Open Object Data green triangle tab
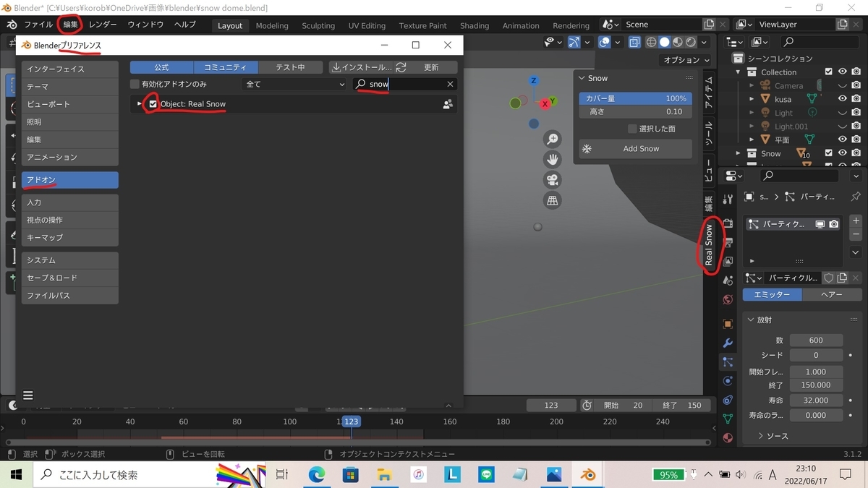 tap(728, 419)
